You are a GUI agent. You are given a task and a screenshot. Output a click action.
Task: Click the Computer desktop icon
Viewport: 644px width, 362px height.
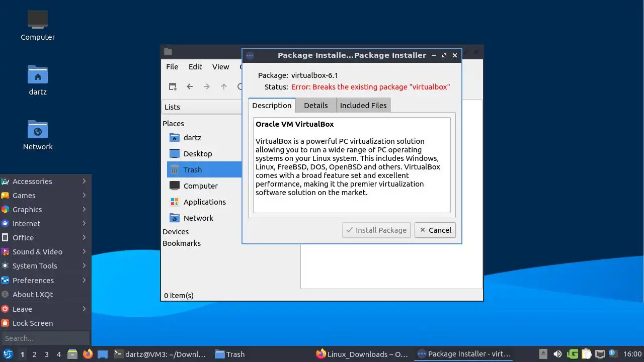point(38,25)
